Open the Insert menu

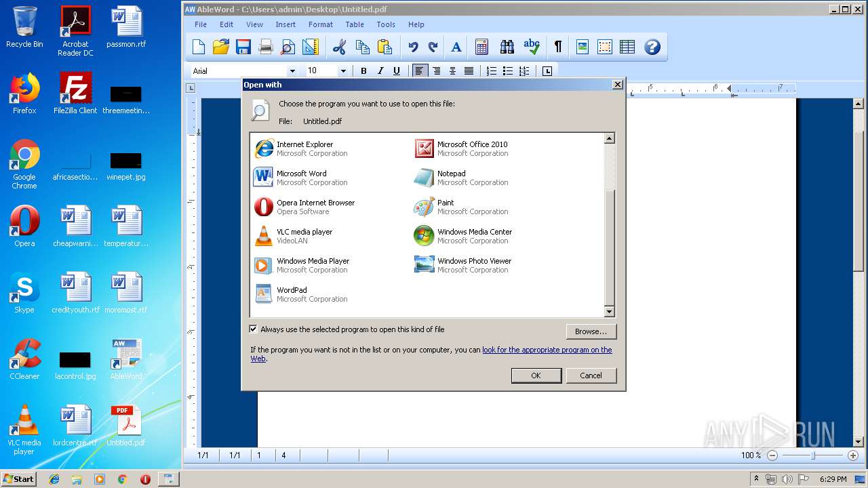tap(285, 24)
